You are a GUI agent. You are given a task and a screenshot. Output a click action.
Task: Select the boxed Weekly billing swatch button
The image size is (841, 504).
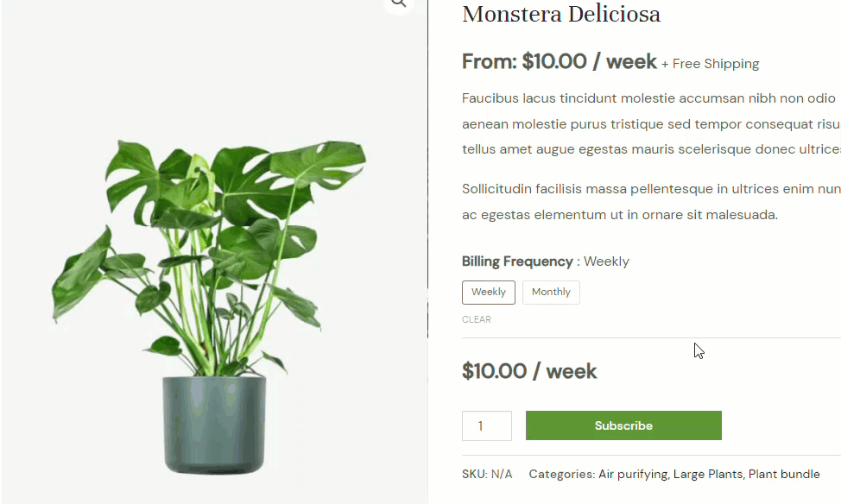[489, 293]
